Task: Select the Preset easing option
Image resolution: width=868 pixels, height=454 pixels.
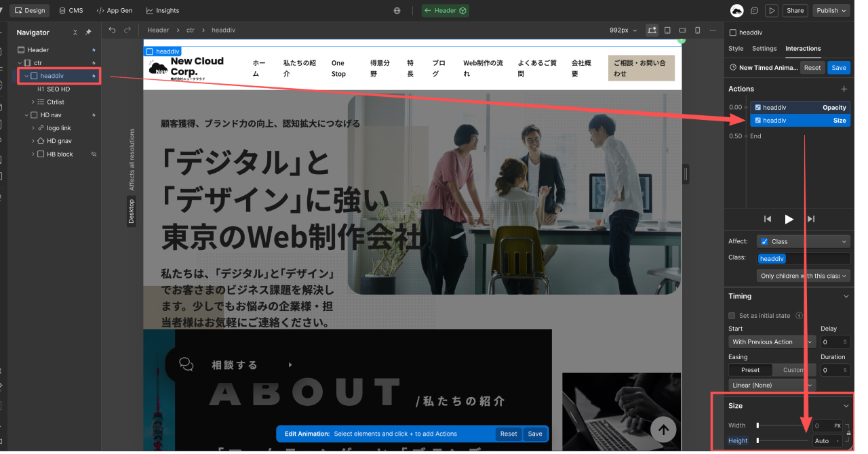Action: click(750, 370)
